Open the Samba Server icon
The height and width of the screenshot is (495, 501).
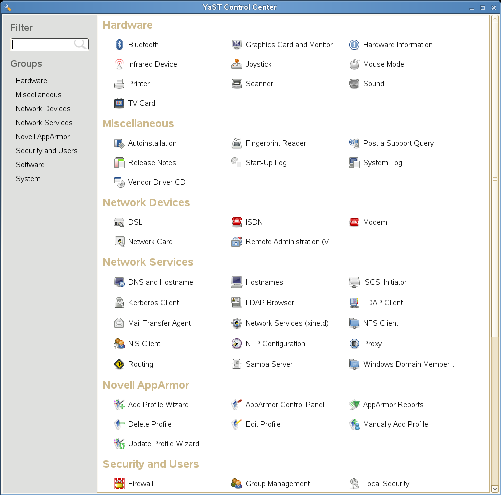pyautogui.click(x=237, y=364)
